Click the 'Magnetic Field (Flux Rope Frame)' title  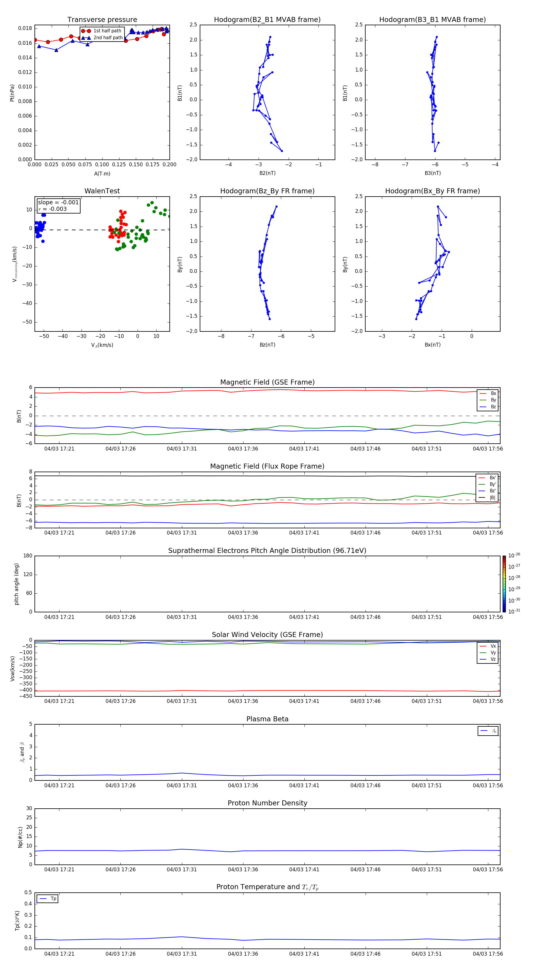point(267,467)
